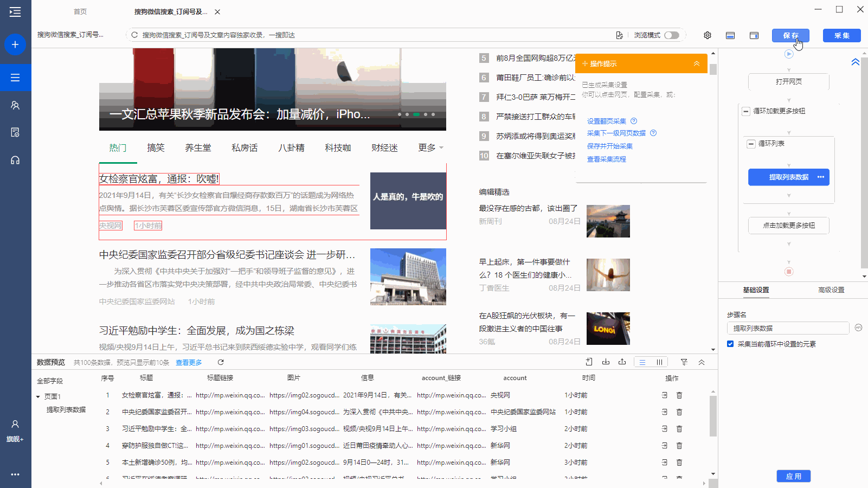Switch to the 高级设置 tab
Screen dimensions: 868x488
pyautogui.click(x=831, y=290)
